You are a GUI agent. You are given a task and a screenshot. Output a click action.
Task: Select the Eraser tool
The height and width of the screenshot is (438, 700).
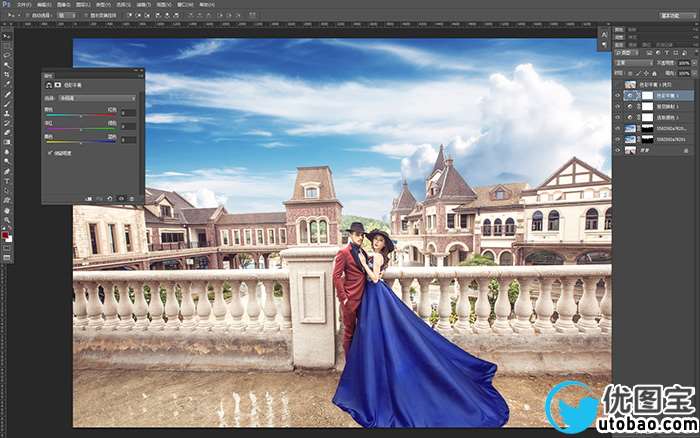[7, 133]
